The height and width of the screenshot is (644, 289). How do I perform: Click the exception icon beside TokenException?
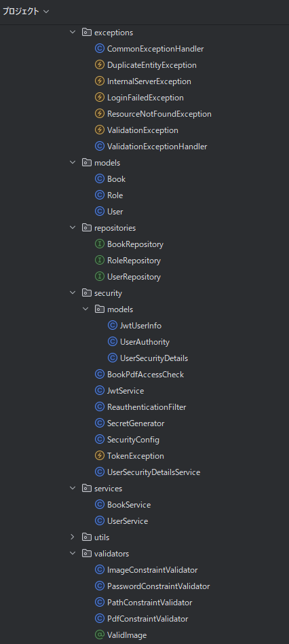(x=99, y=456)
